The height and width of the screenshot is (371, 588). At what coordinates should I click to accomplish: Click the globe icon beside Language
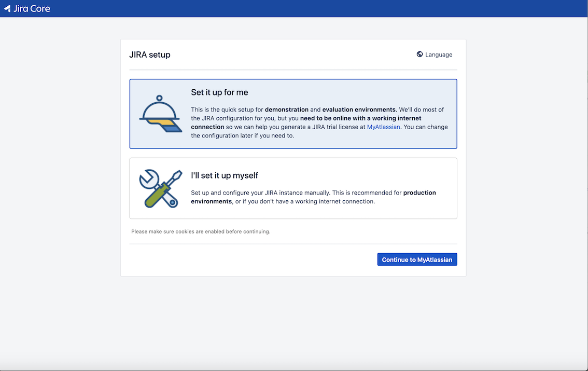419,54
